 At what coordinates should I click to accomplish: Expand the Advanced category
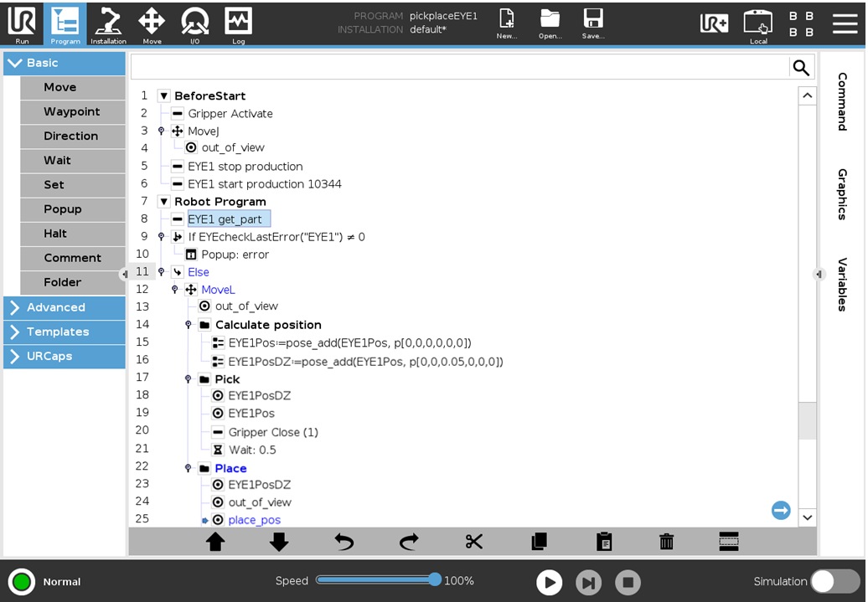click(x=65, y=307)
